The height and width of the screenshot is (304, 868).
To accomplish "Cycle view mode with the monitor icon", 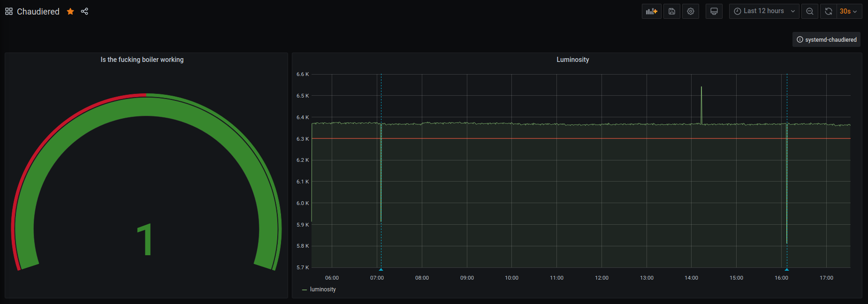I will tap(714, 11).
